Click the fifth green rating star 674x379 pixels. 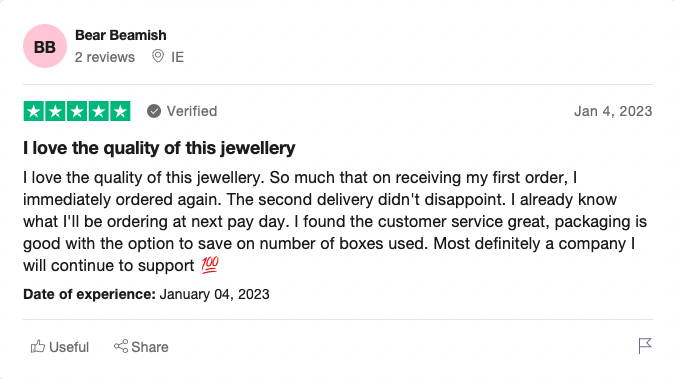(120, 111)
